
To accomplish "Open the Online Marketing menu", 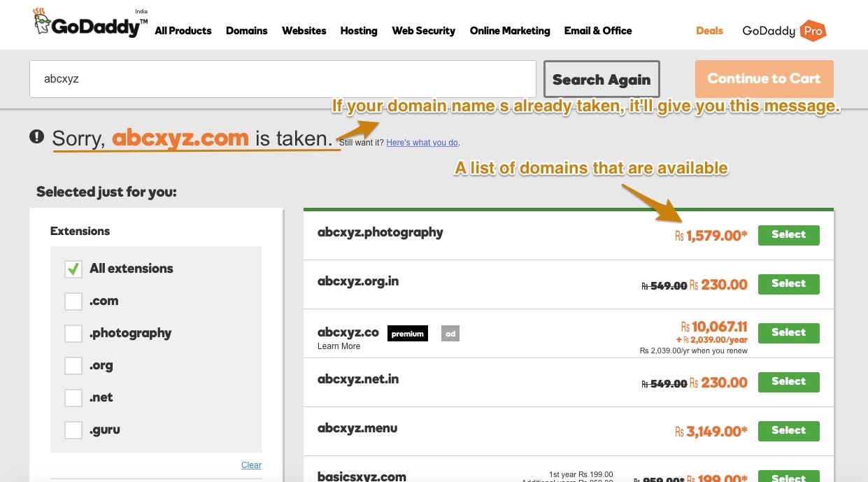I will (510, 31).
